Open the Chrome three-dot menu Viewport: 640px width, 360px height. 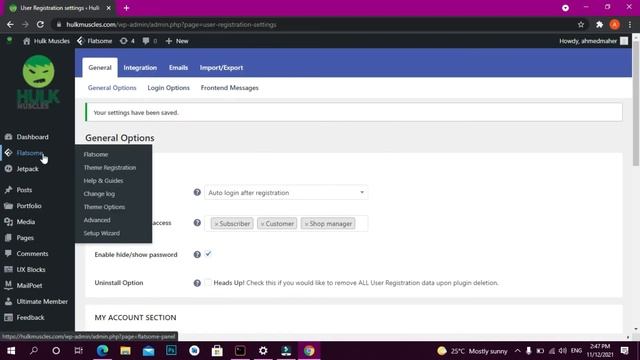tap(630, 24)
